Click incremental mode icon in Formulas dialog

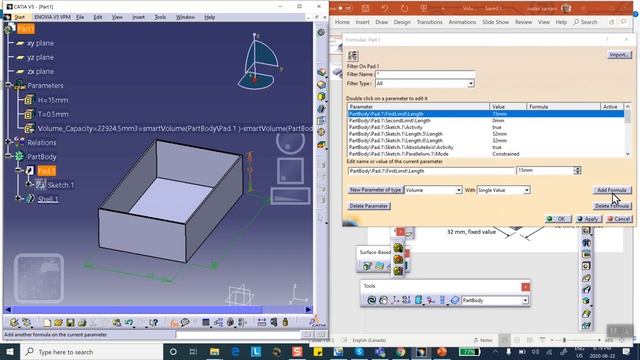click(x=353, y=56)
